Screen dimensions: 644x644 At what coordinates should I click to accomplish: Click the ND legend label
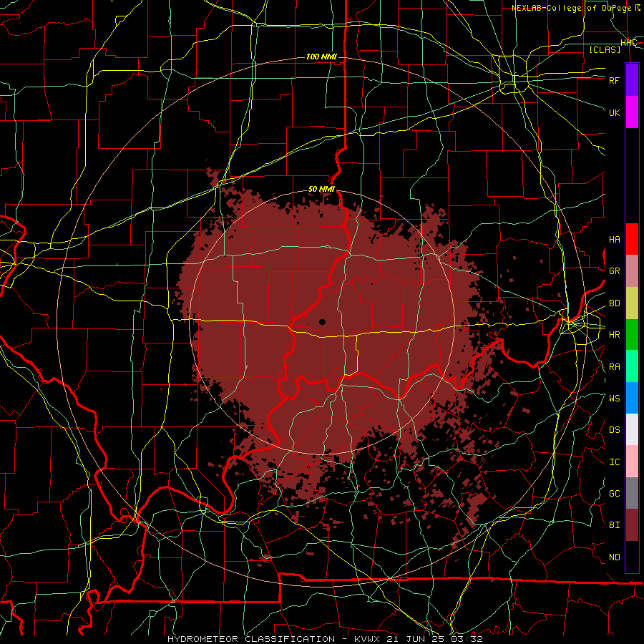[615, 557]
